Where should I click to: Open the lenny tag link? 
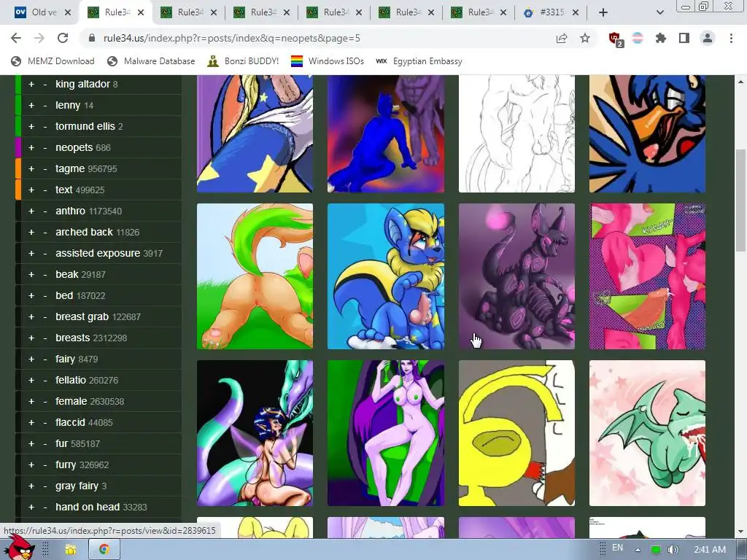click(68, 105)
